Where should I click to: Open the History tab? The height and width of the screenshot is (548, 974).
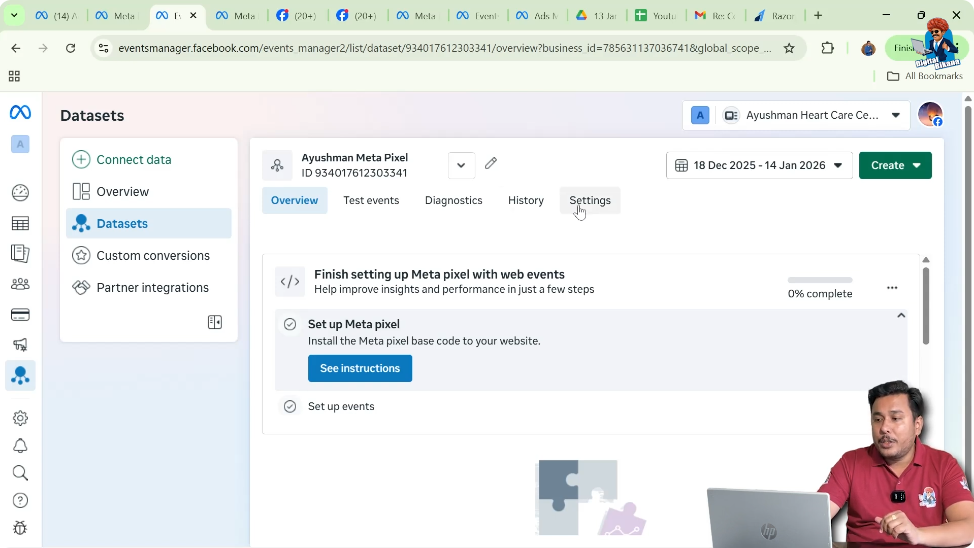526,201
